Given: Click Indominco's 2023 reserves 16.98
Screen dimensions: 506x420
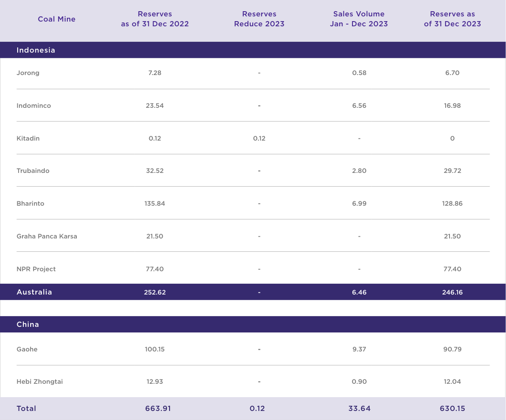Looking at the screenshot, I should (x=453, y=106).
